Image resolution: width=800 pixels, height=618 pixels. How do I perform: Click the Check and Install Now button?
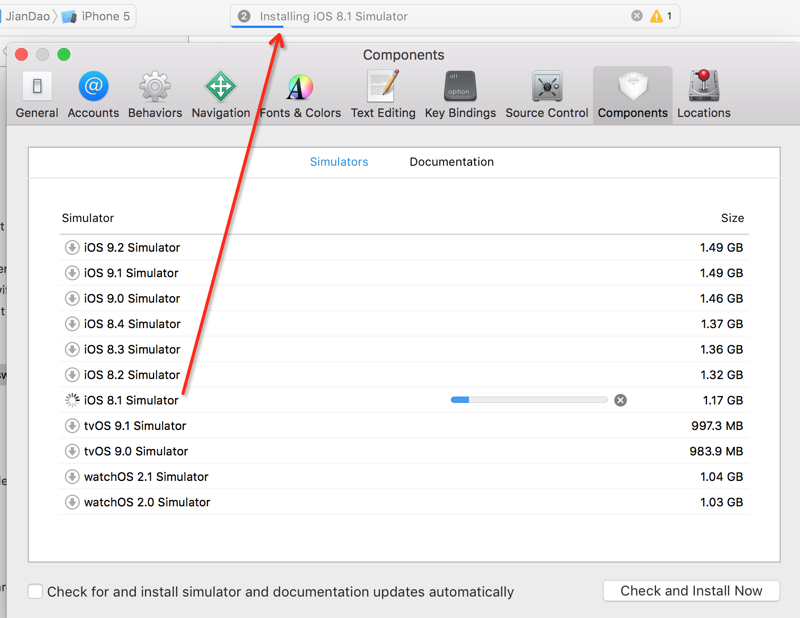tap(691, 591)
